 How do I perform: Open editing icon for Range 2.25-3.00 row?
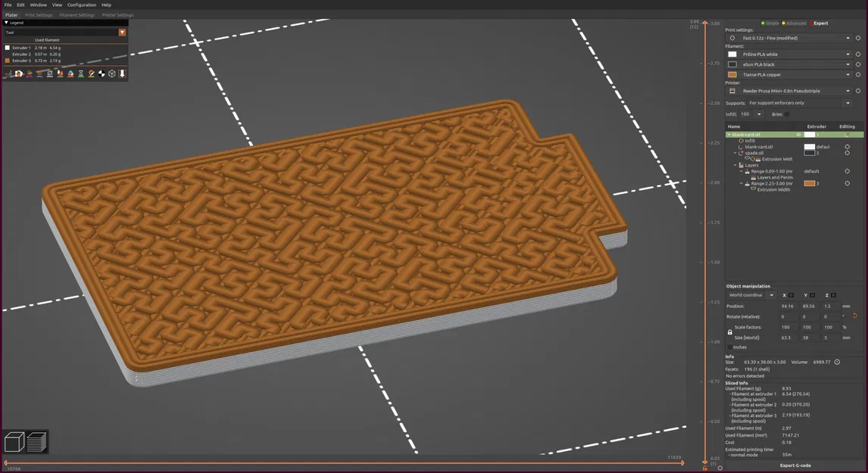pos(847,183)
